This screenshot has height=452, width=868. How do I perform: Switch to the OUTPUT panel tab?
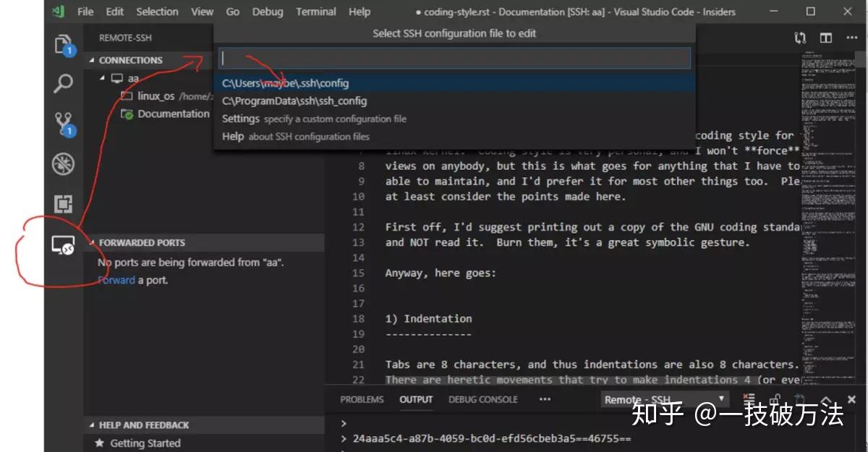[416, 399]
